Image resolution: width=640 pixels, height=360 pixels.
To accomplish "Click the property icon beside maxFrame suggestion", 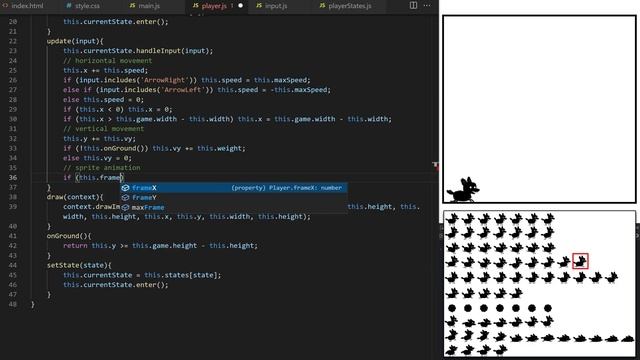I will [126, 207].
